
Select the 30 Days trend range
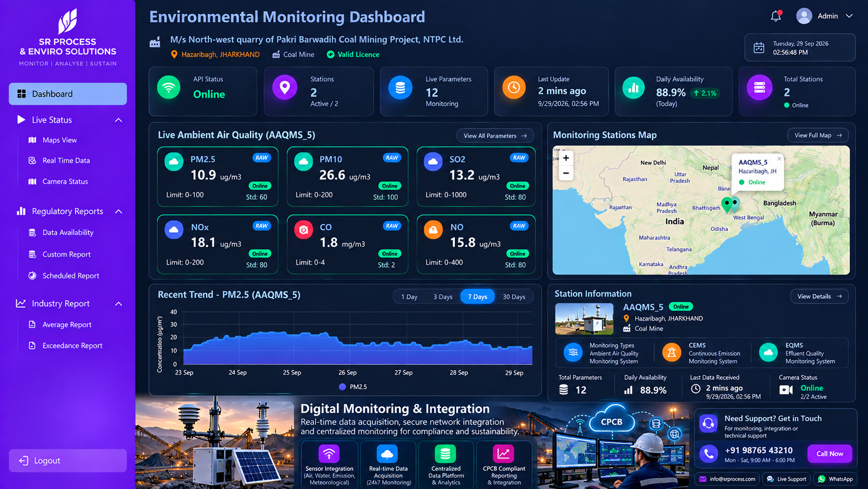tap(514, 297)
